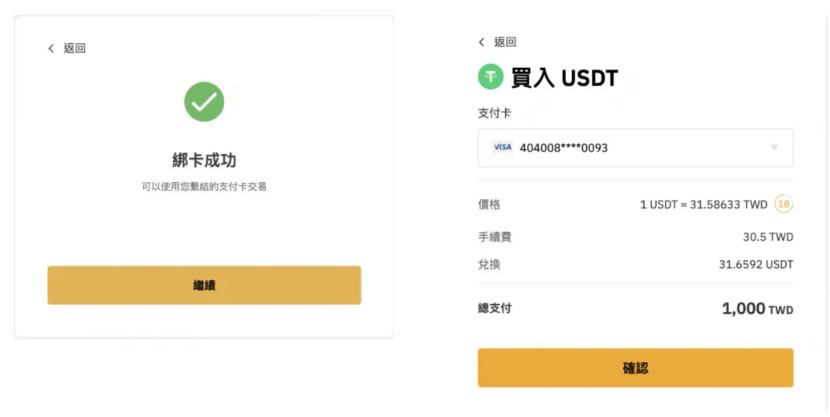The height and width of the screenshot is (417, 830).
Task: Click the 支付卡 field label
Action: pyautogui.click(x=495, y=113)
